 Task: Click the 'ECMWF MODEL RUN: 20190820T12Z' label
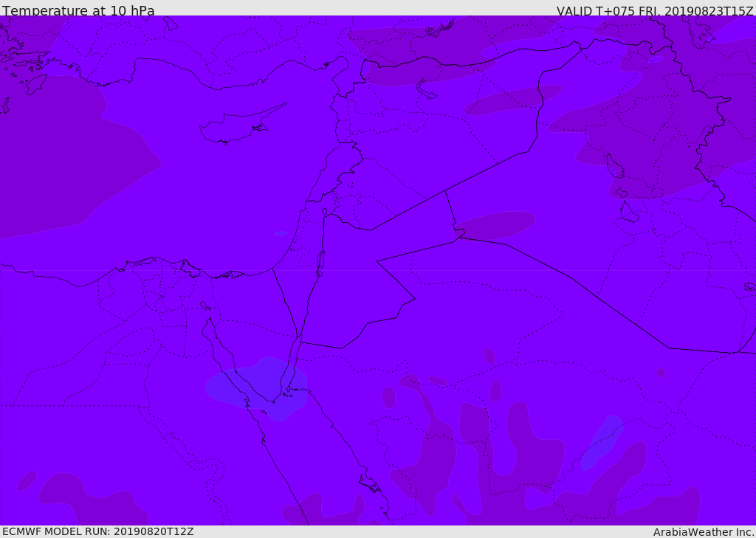coord(98,531)
